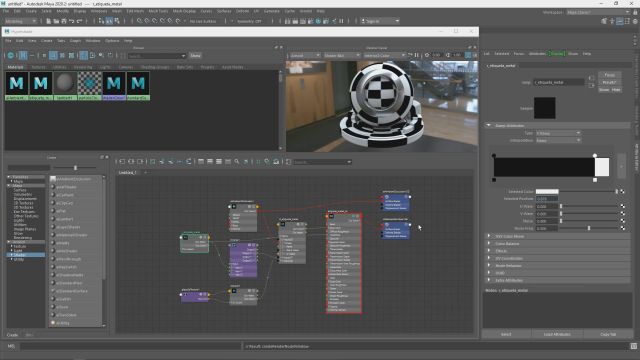Toggle the white ramp handle circle
This screenshot has height=360, width=640.
(595, 156)
